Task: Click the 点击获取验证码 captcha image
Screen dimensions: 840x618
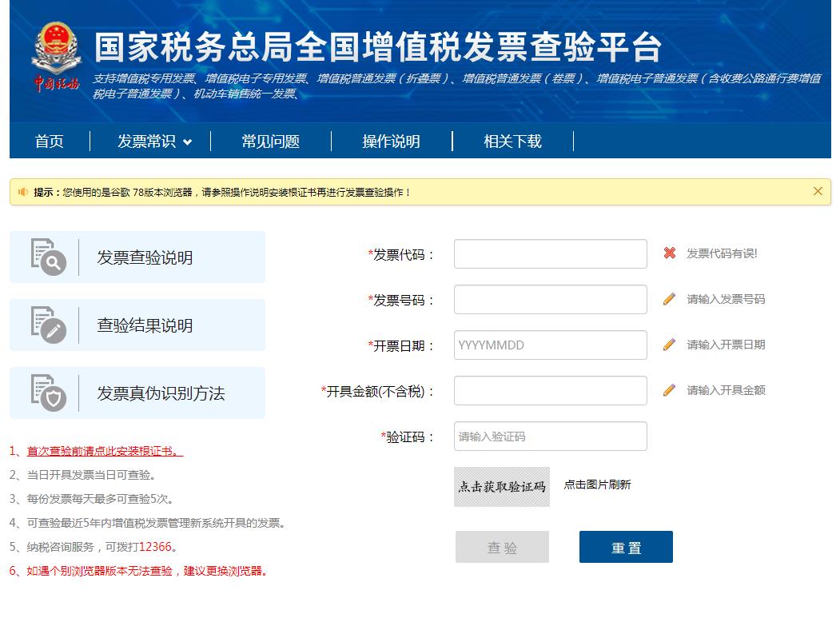Action: [502, 486]
